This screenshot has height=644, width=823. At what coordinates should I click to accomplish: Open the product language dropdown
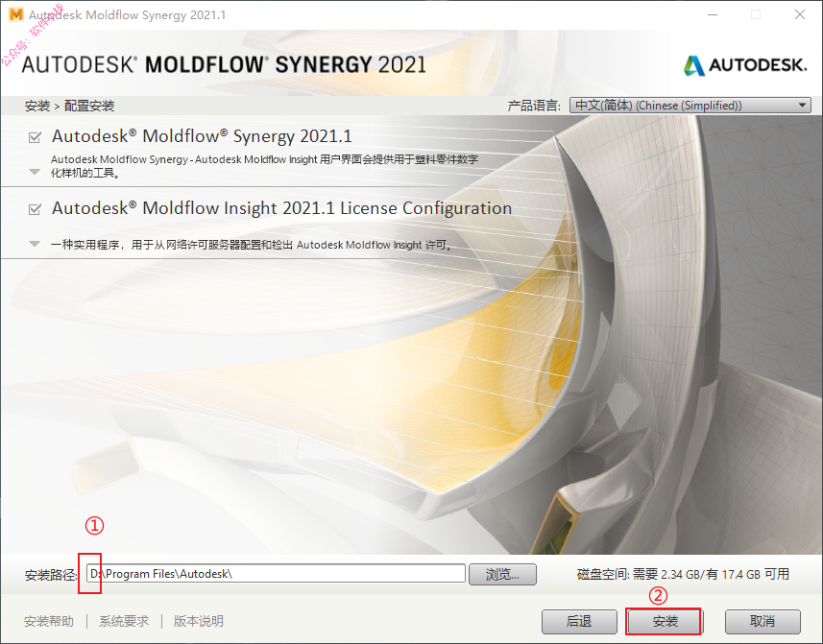pyautogui.click(x=690, y=106)
